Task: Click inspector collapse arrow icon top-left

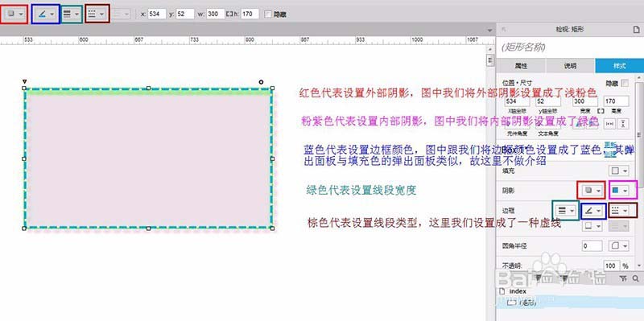Action: pyautogui.click(x=504, y=29)
